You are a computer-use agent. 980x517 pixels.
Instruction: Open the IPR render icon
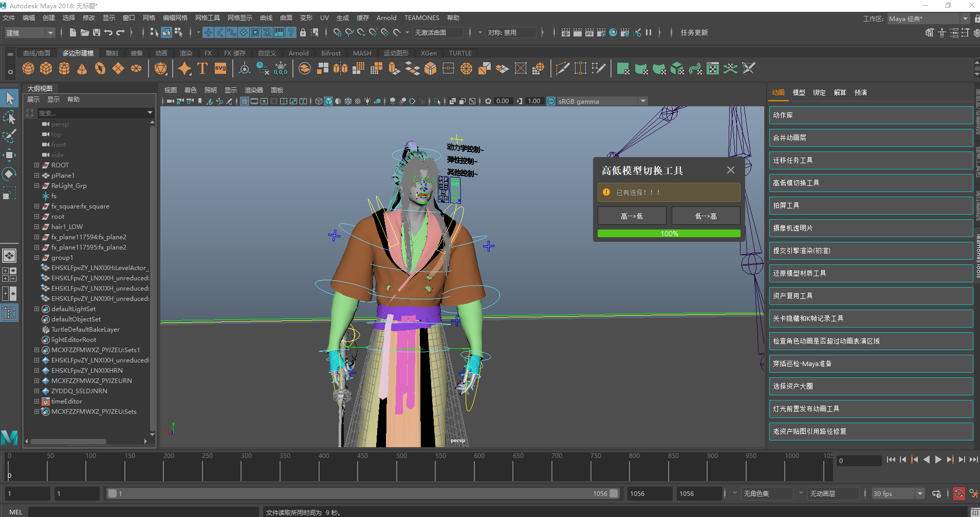tap(589, 32)
